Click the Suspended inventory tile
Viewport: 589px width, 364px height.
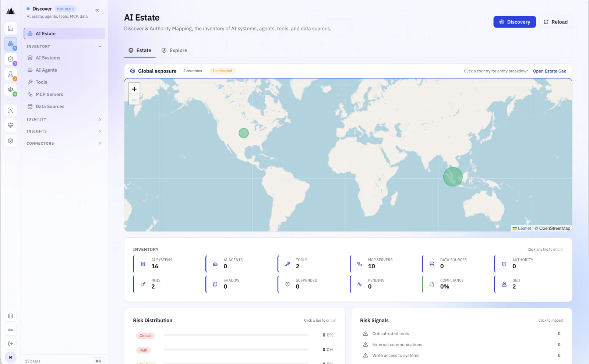coord(312,284)
